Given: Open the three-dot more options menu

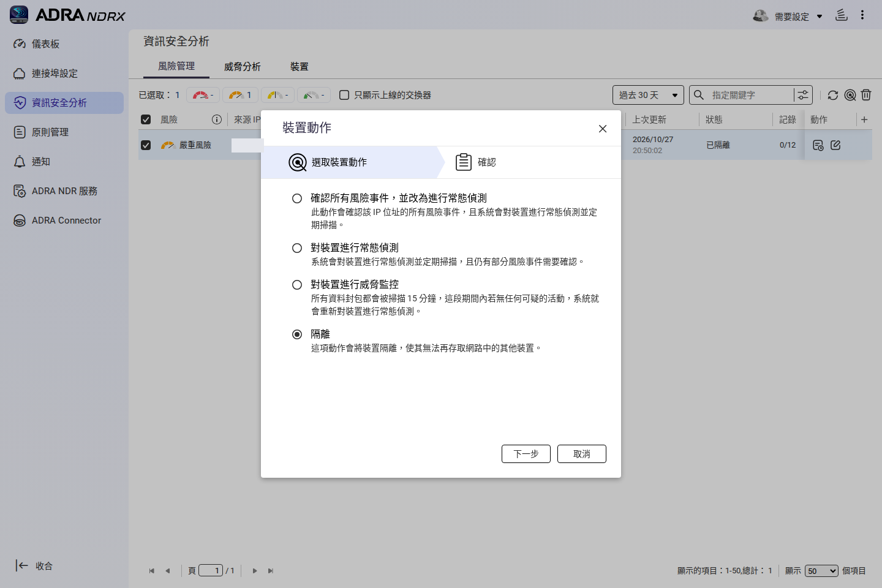Looking at the screenshot, I should (862, 15).
